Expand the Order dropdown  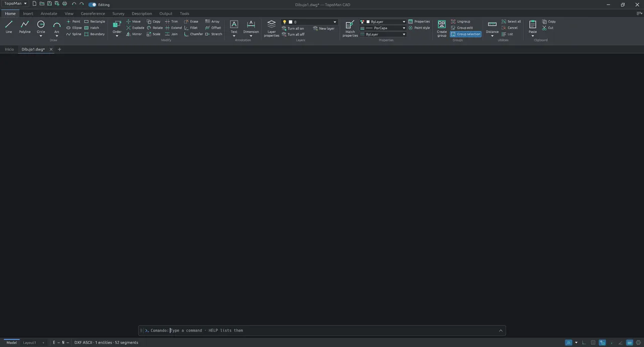click(x=117, y=36)
